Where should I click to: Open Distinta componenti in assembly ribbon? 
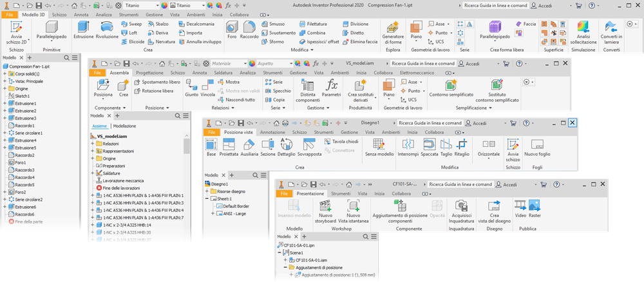(x=307, y=89)
